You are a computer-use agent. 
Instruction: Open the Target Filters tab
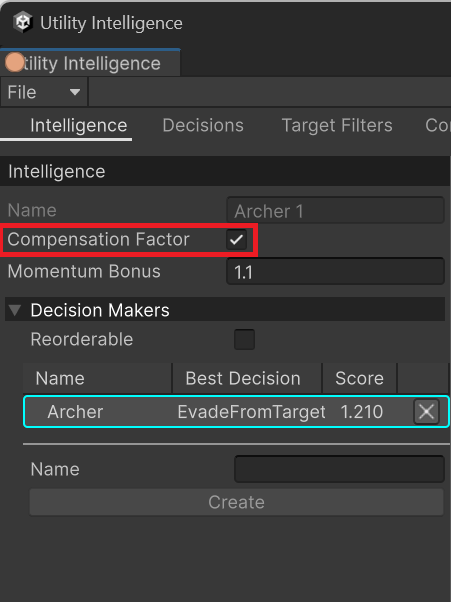(337, 125)
